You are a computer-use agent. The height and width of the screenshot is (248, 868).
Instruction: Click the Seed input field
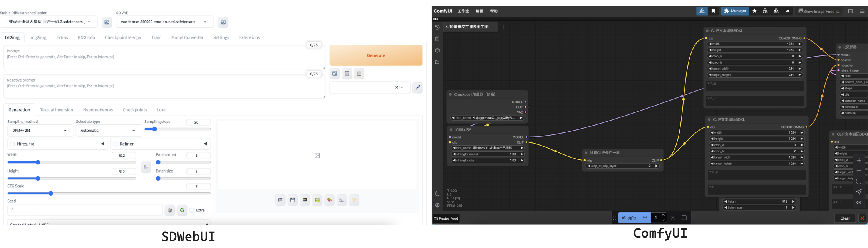tap(85, 210)
